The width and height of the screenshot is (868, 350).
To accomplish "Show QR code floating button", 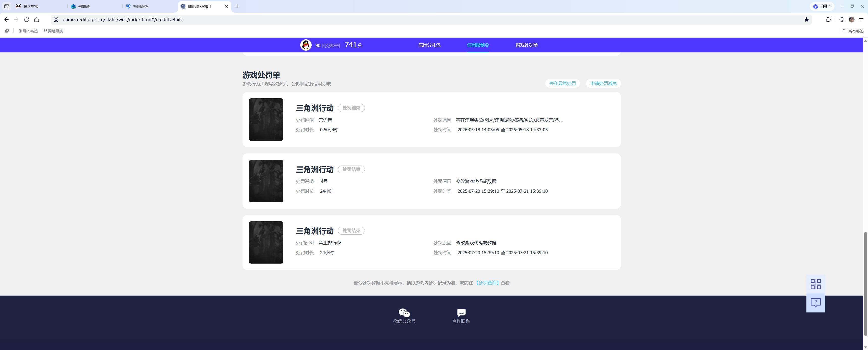I will coord(816,284).
